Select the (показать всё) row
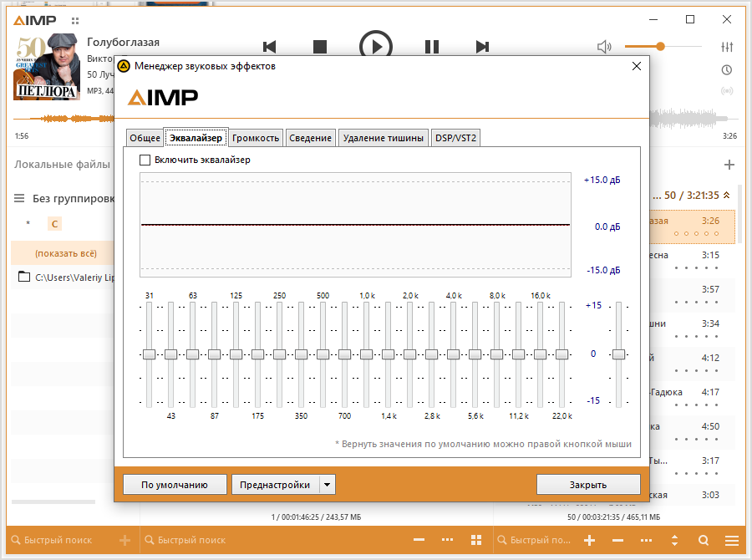 click(63, 253)
